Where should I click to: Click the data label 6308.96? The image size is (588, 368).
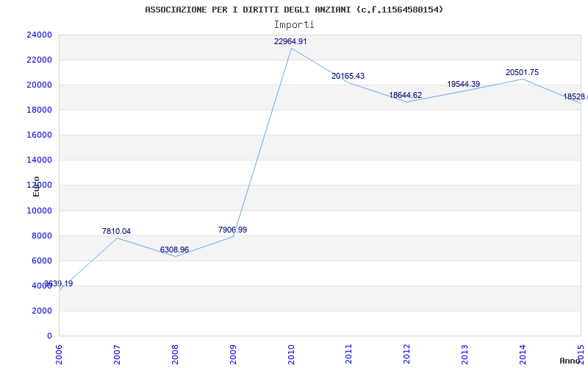(174, 250)
